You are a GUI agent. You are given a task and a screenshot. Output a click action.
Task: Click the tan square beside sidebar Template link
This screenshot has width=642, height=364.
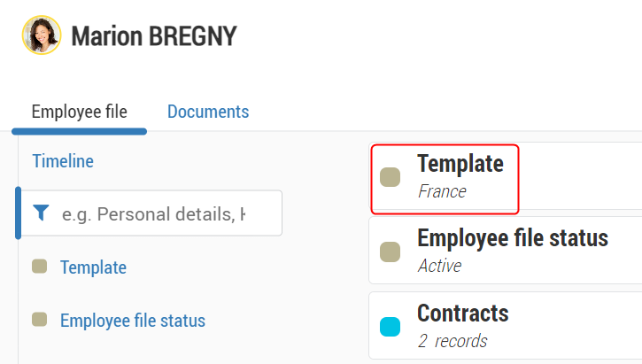(39, 267)
